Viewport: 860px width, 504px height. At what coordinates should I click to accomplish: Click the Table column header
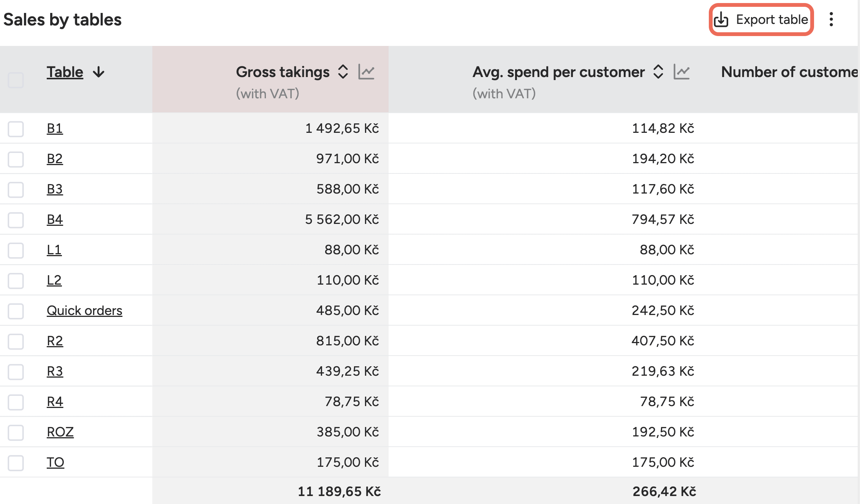(x=65, y=72)
